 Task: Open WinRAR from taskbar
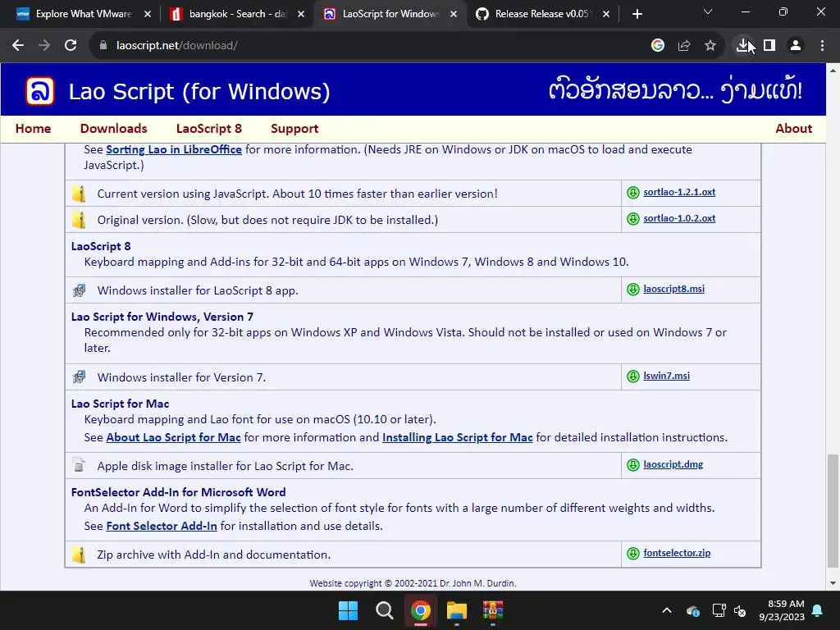click(x=493, y=610)
